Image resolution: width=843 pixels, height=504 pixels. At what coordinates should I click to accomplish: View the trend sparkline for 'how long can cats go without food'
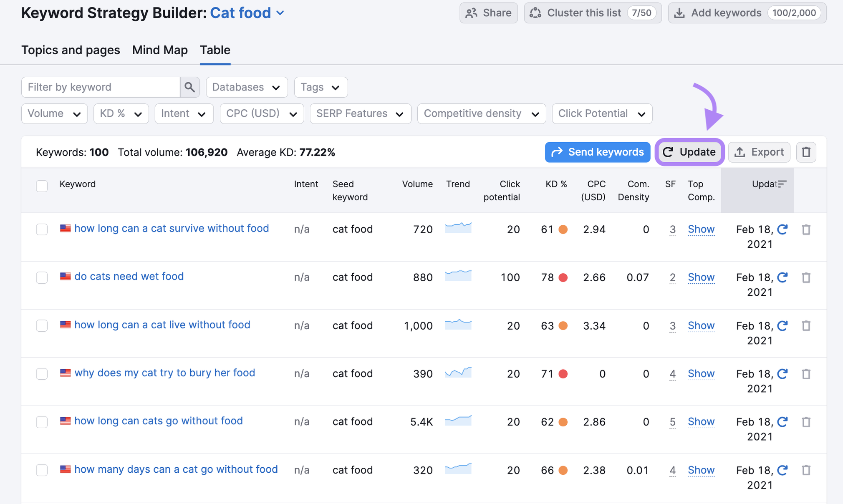coord(458,421)
